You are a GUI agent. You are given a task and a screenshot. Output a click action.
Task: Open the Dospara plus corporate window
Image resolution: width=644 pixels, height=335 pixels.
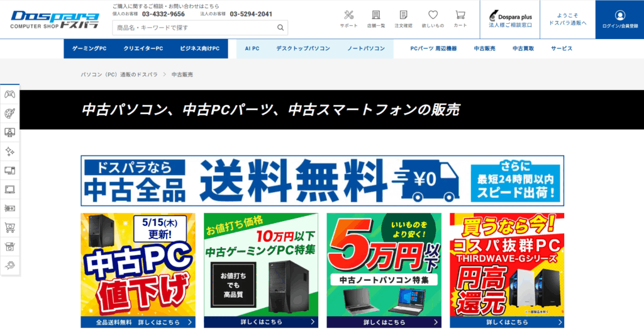pos(510,20)
